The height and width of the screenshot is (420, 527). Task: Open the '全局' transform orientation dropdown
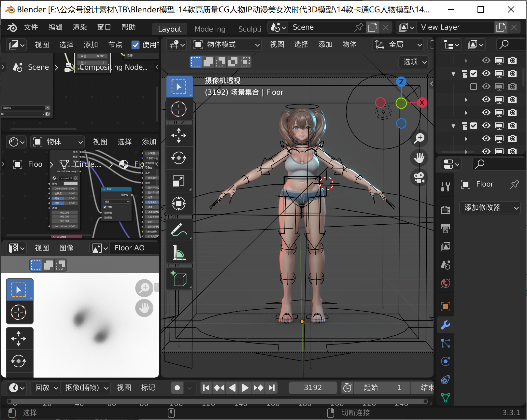398,45
